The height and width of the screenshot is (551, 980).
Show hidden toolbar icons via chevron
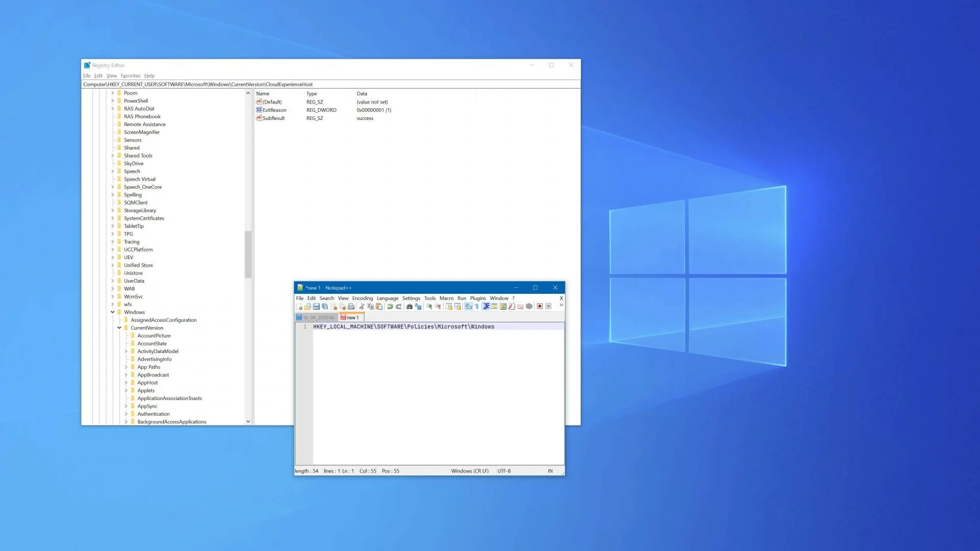click(561, 305)
